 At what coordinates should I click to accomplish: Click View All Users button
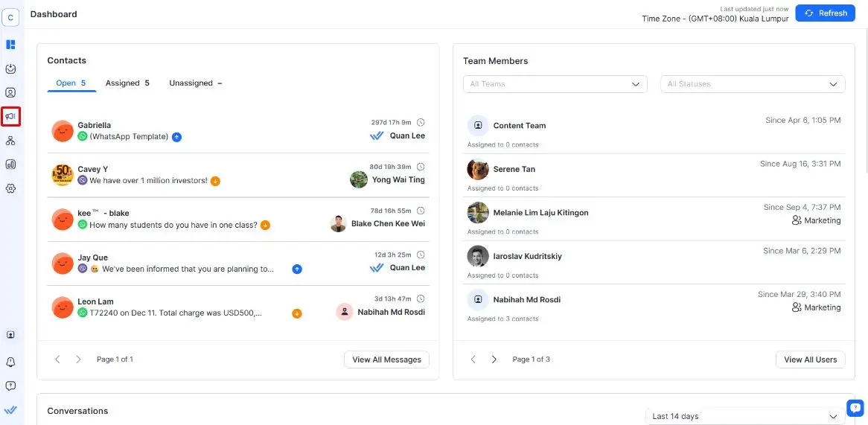pos(810,360)
